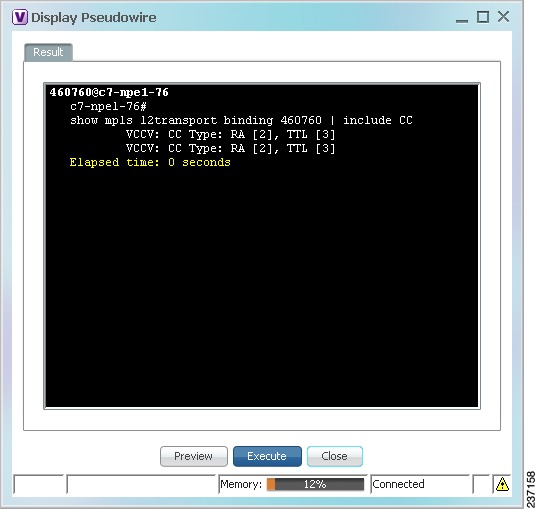Image resolution: width=537 pixels, height=509 pixels.
Task: Click the Memory label in status bar
Action: pyautogui.click(x=241, y=484)
